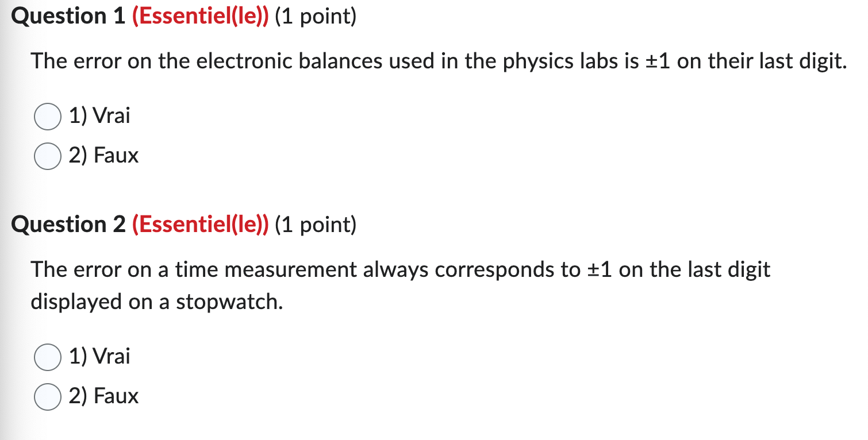This screenshot has width=868, height=440.
Task: Click the label '2) Faux' under Question 2
Action: (103, 396)
